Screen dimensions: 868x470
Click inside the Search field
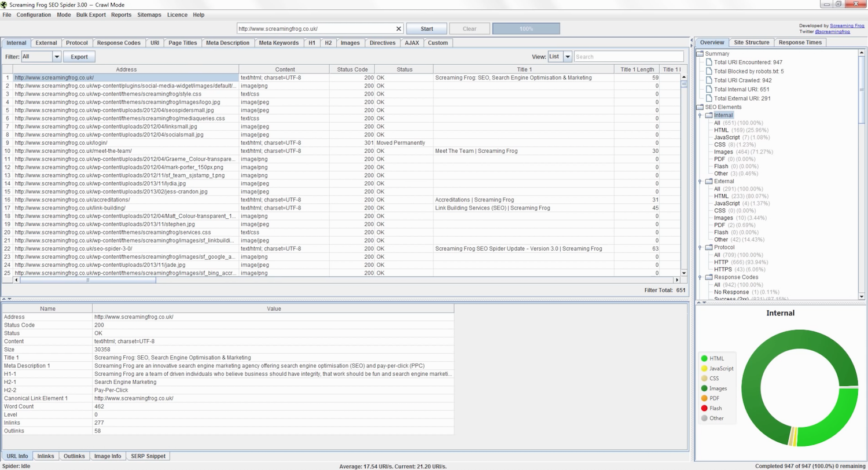pyautogui.click(x=628, y=57)
